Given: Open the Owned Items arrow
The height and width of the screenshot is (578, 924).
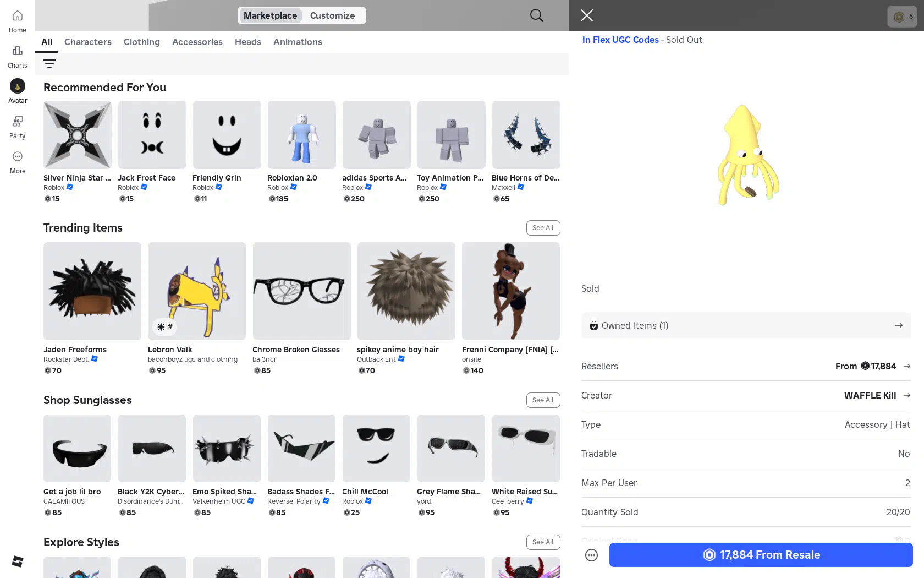Looking at the screenshot, I should 899,325.
